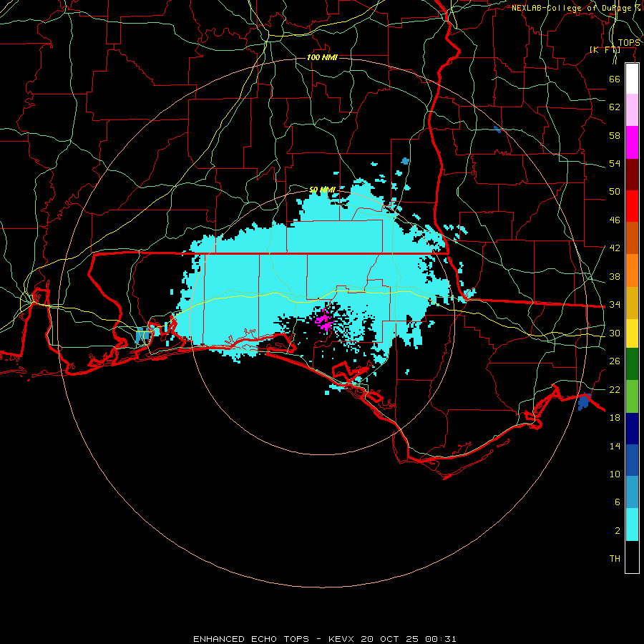
Task: Click the light green 22 legend band
Action: tap(632, 396)
